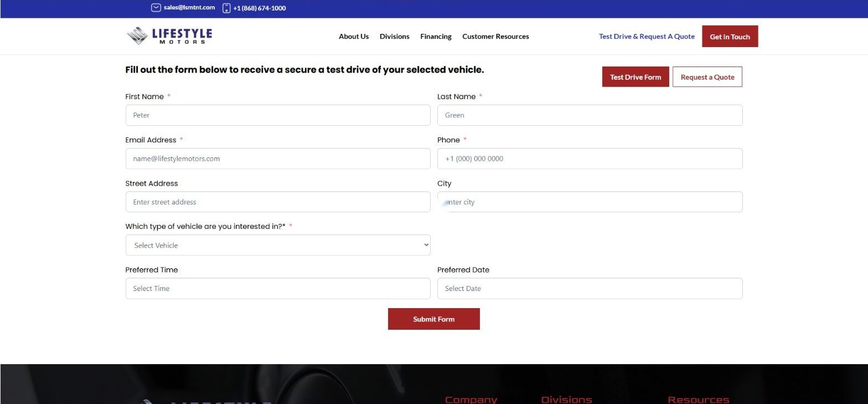
Task: Click the phone icon in top bar
Action: point(226,8)
